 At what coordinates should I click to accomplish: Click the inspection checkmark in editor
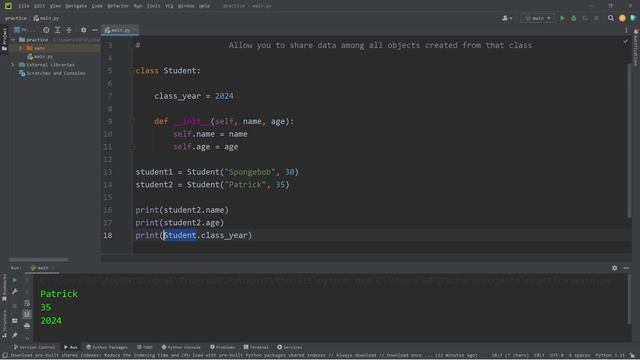tap(626, 41)
